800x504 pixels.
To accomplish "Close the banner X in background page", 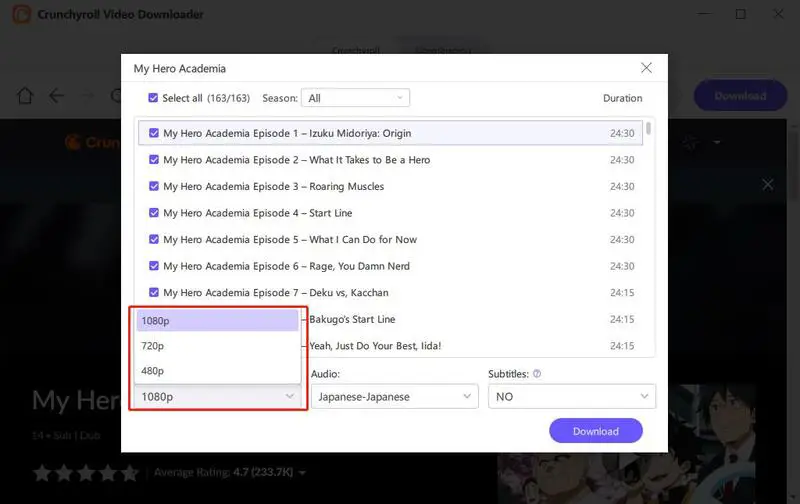I will [767, 185].
